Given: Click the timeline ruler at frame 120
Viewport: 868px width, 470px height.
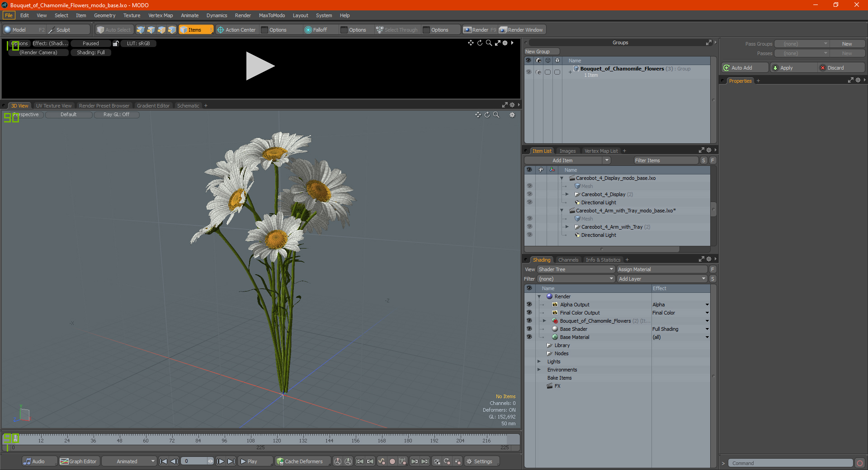Looking at the screenshot, I should (x=277, y=440).
